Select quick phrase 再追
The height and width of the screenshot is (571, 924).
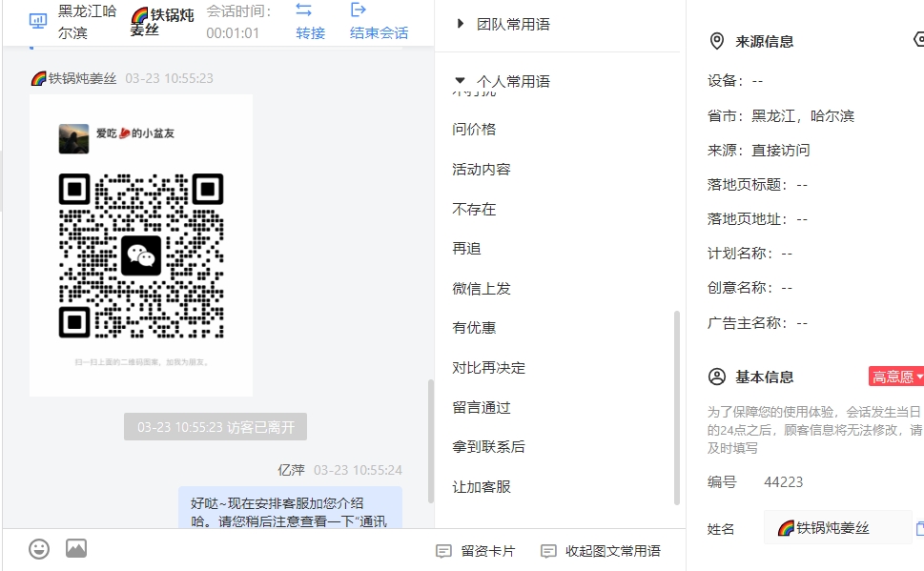click(x=466, y=249)
